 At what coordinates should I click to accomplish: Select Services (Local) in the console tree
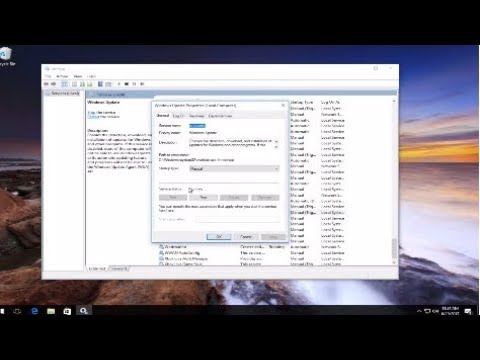coord(63,93)
